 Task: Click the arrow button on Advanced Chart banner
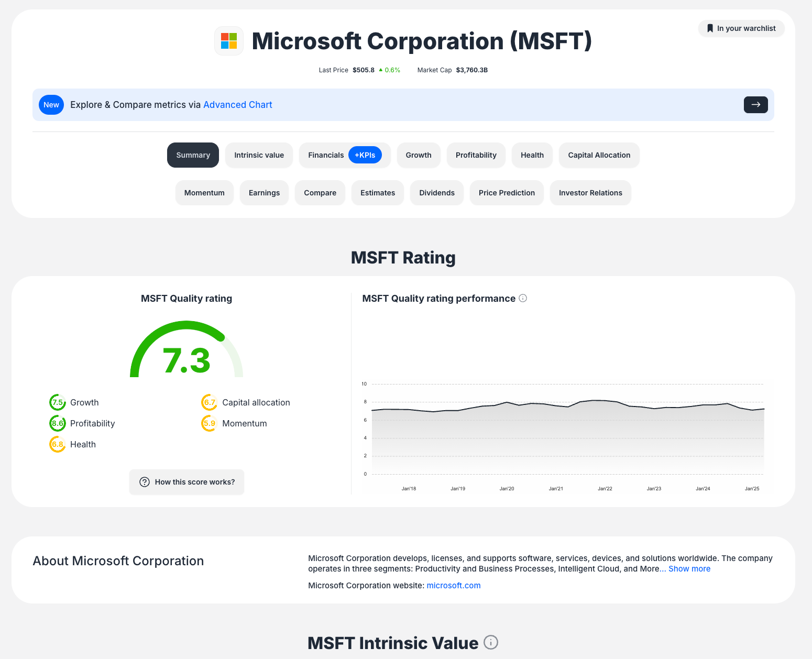(x=755, y=105)
